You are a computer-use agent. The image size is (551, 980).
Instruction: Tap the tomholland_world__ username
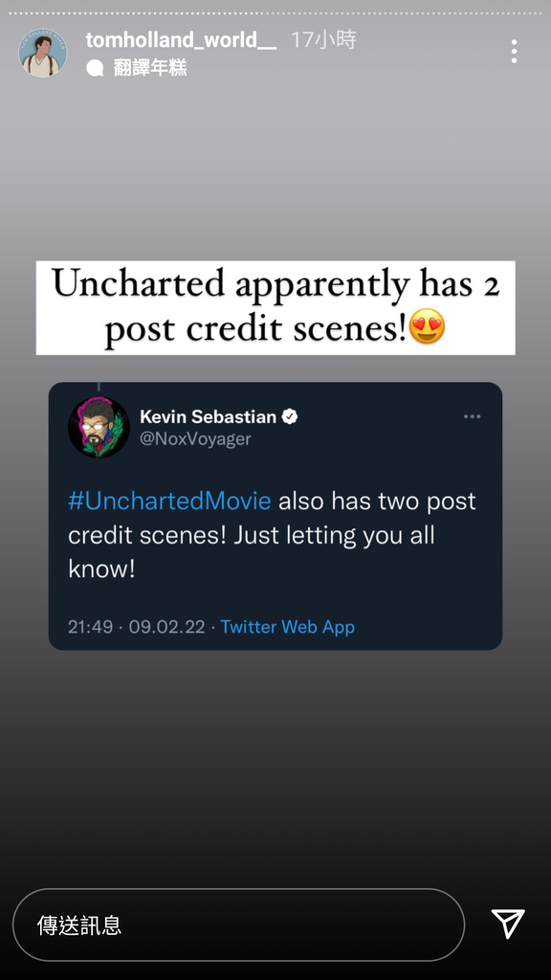click(x=181, y=40)
